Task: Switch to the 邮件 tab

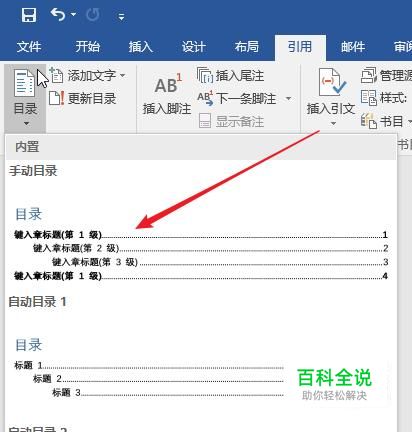Action: coord(353,47)
